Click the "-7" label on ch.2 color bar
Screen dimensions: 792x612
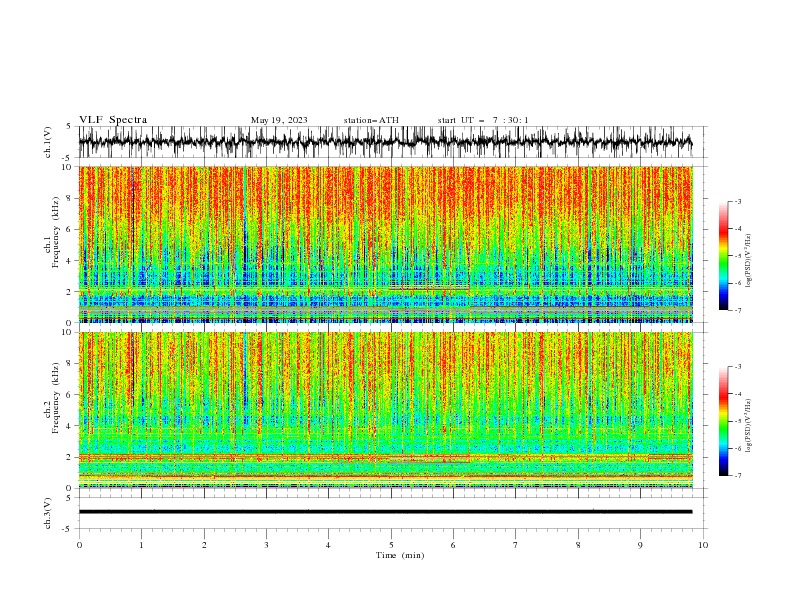click(x=738, y=476)
